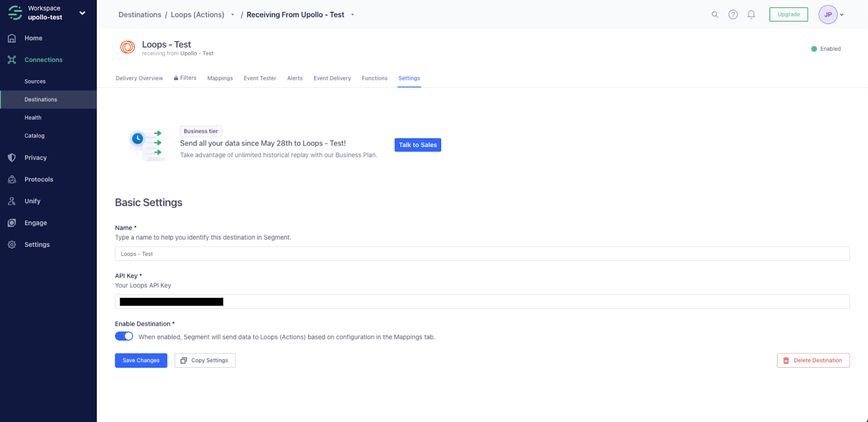Open workspace Settings menu label

coord(37,244)
